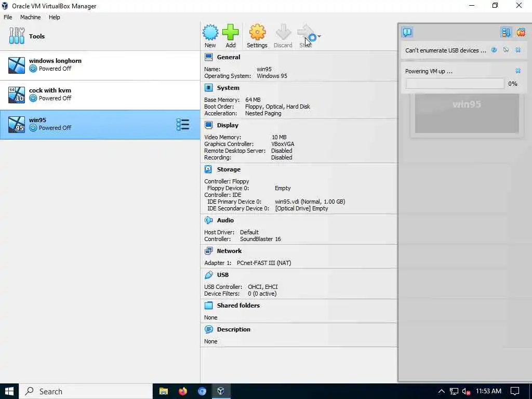Click the delete finished notifications icon

point(521,32)
